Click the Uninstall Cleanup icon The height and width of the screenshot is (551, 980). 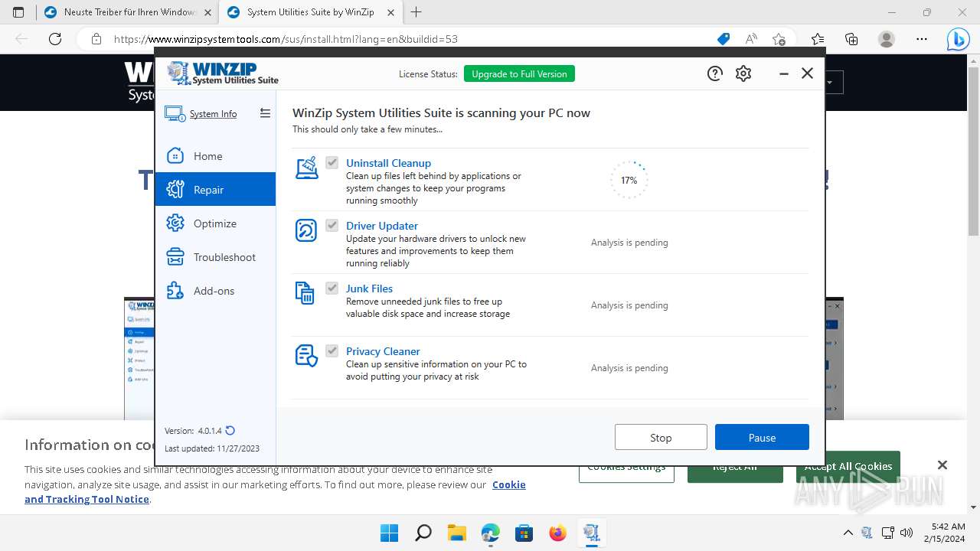(x=306, y=168)
